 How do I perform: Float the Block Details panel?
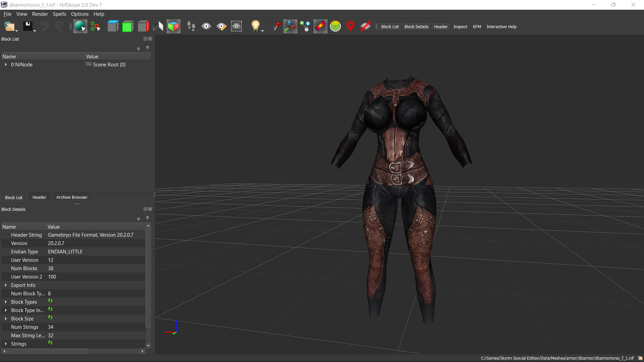tap(145, 209)
